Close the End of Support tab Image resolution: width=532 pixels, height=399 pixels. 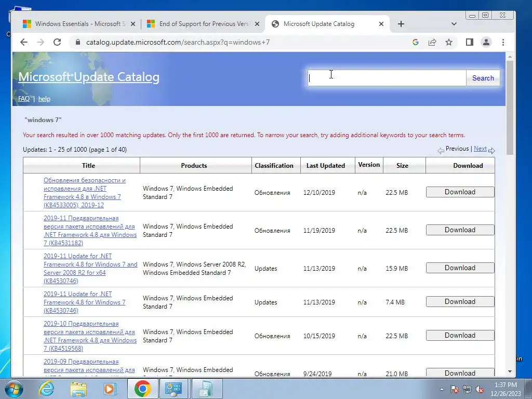pos(257,24)
